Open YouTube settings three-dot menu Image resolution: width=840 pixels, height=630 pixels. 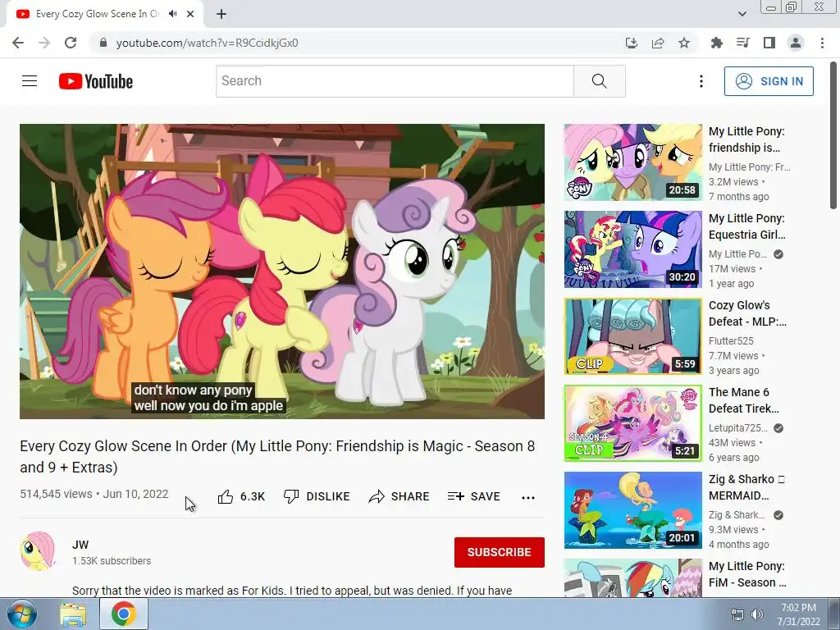[x=701, y=81]
